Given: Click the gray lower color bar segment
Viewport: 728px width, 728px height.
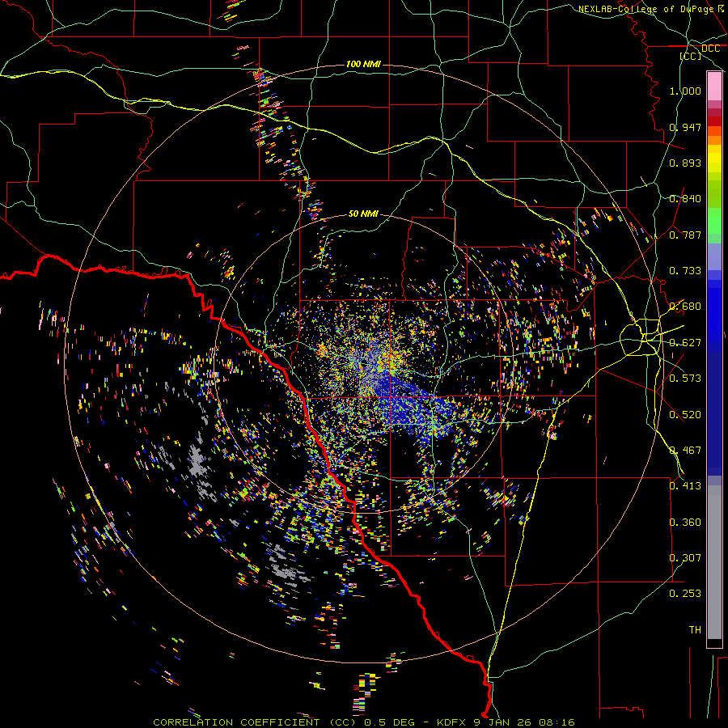Looking at the screenshot, I should click(x=714, y=562).
